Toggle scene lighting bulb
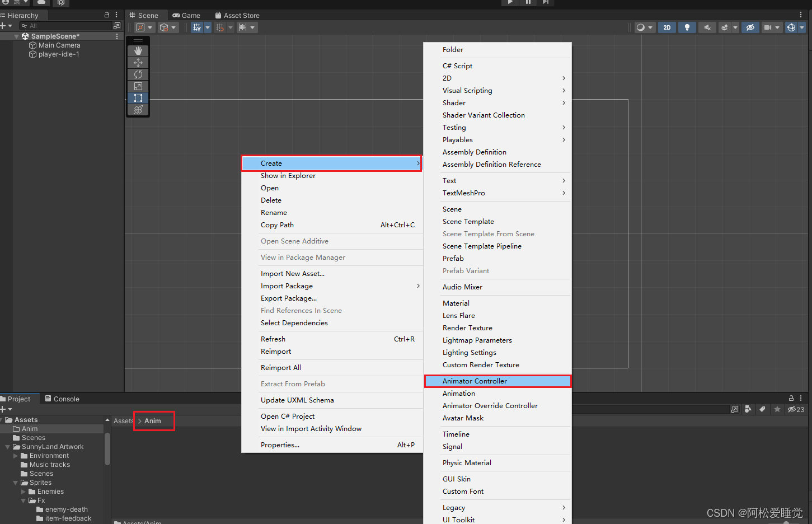This screenshot has height=524, width=812. click(687, 27)
